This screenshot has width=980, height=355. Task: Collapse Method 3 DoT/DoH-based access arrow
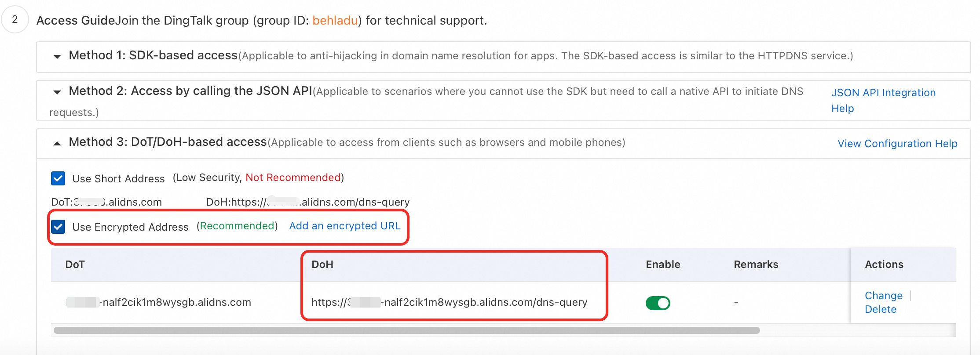pyautogui.click(x=57, y=143)
